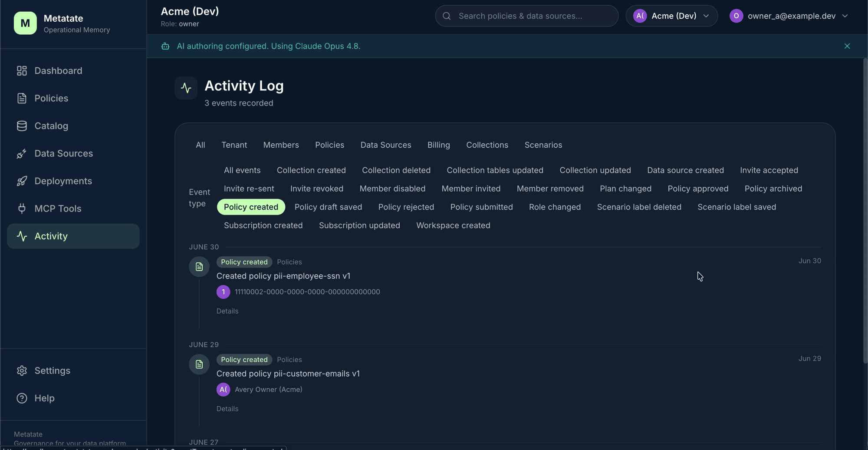868x450 pixels.
Task: Click the Activity Log header pulse icon
Action: tap(186, 88)
